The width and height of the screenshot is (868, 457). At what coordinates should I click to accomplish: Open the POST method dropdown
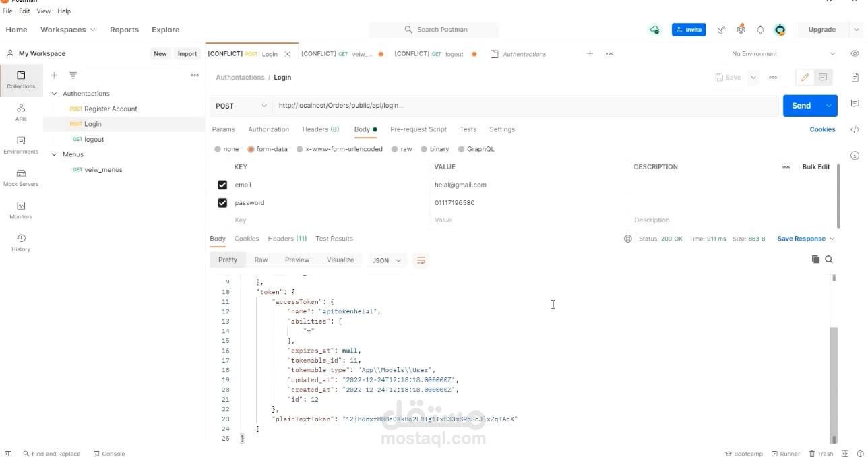pyautogui.click(x=241, y=106)
